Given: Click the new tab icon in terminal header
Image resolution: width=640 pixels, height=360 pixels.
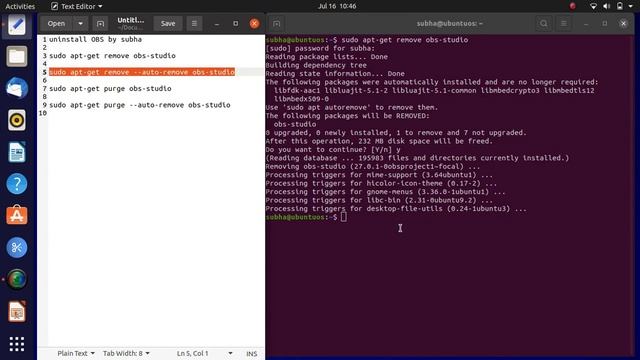Looking at the screenshot, I should pos(276,24).
